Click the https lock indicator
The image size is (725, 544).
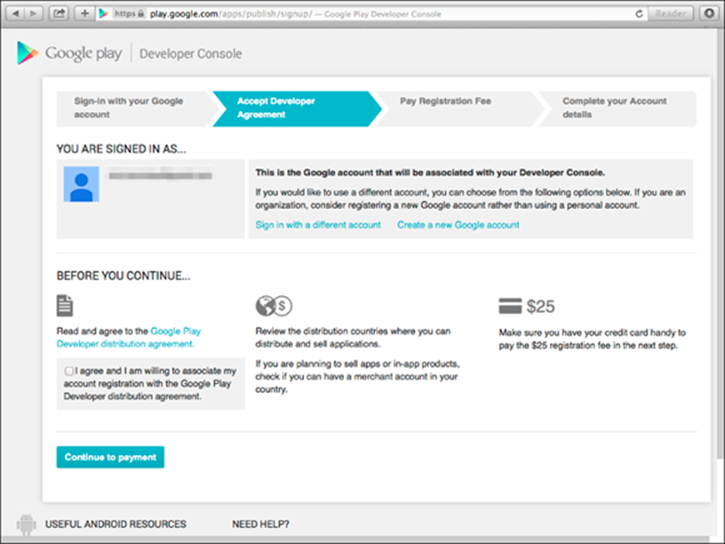(129, 14)
